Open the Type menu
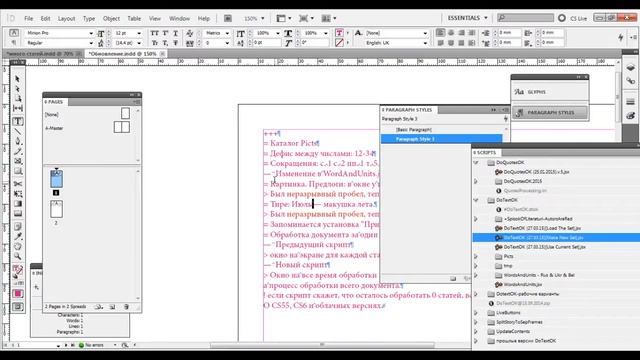This screenshot has height=360, width=640. coord(89,18)
